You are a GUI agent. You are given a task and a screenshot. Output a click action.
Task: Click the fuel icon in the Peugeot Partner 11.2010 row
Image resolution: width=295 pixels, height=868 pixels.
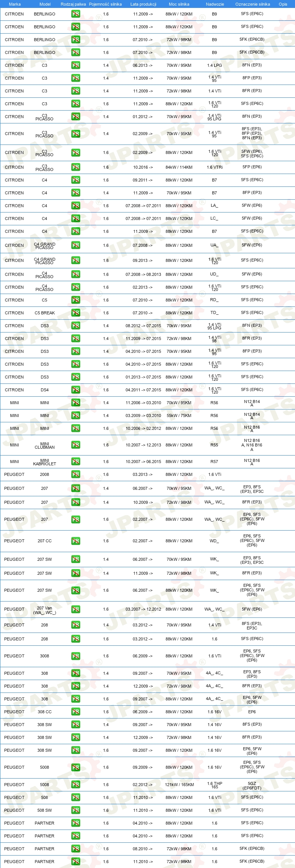[x=75, y=862]
